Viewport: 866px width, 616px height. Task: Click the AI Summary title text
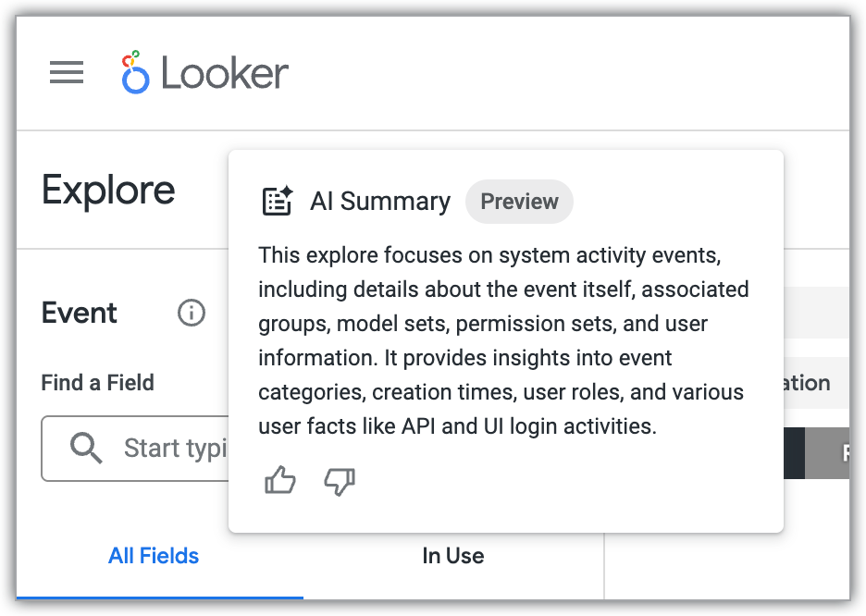click(379, 201)
